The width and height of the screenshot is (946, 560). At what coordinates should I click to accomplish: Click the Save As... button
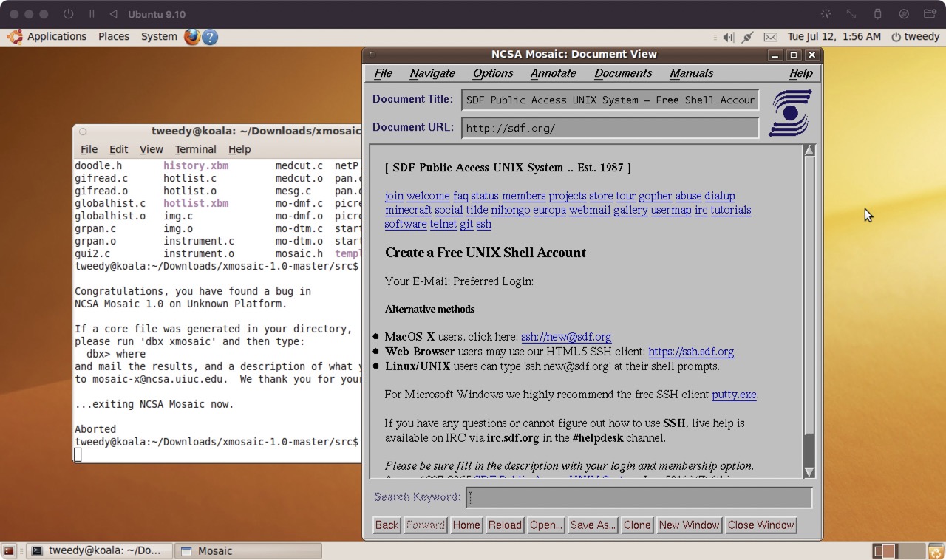point(593,525)
